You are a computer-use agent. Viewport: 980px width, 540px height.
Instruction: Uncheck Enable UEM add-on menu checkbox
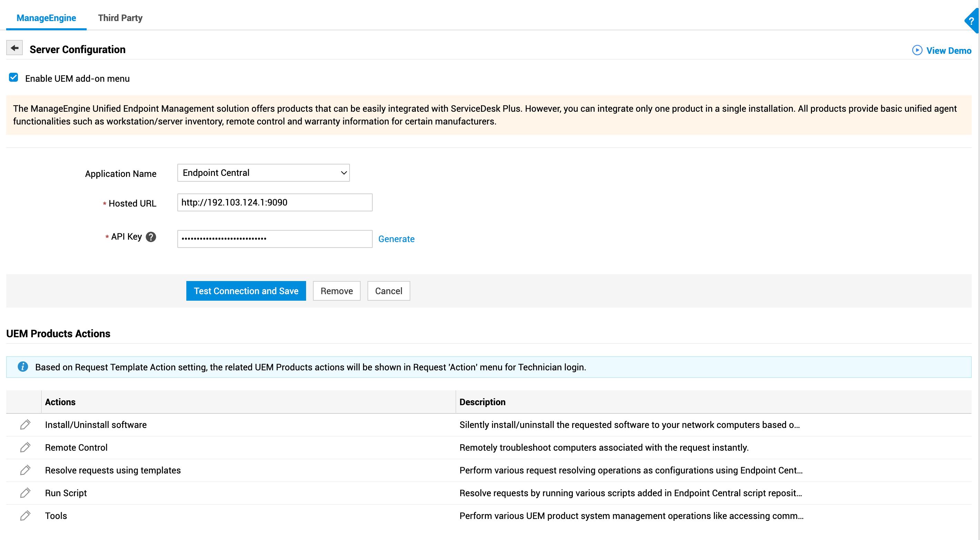click(x=14, y=78)
